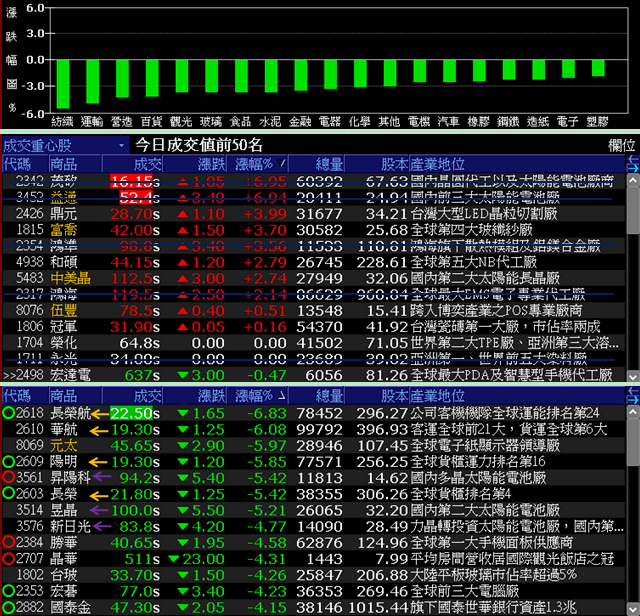
Task: Select the 5483 中美晶 stock row
Action: point(313,278)
